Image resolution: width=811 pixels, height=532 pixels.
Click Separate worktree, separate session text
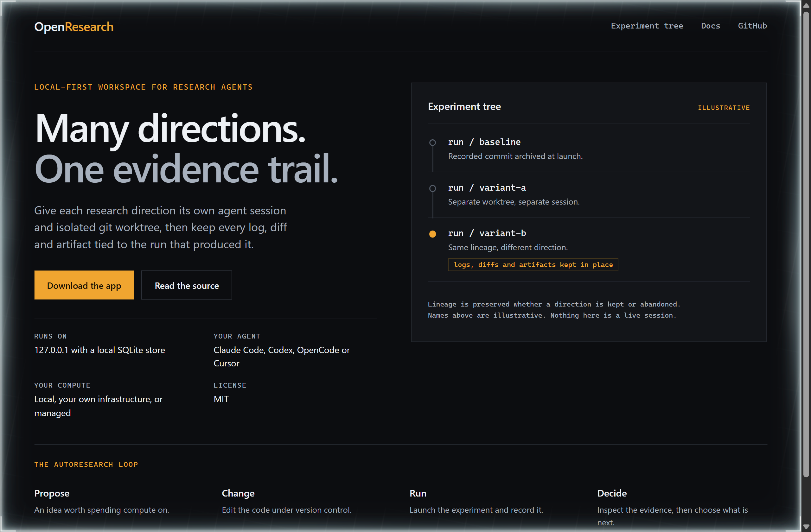(514, 202)
